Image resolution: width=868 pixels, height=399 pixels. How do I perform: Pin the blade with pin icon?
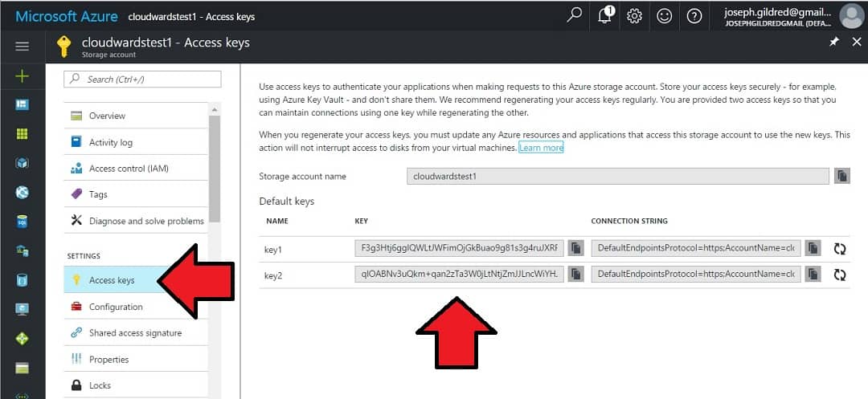pyautogui.click(x=834, y=42)
